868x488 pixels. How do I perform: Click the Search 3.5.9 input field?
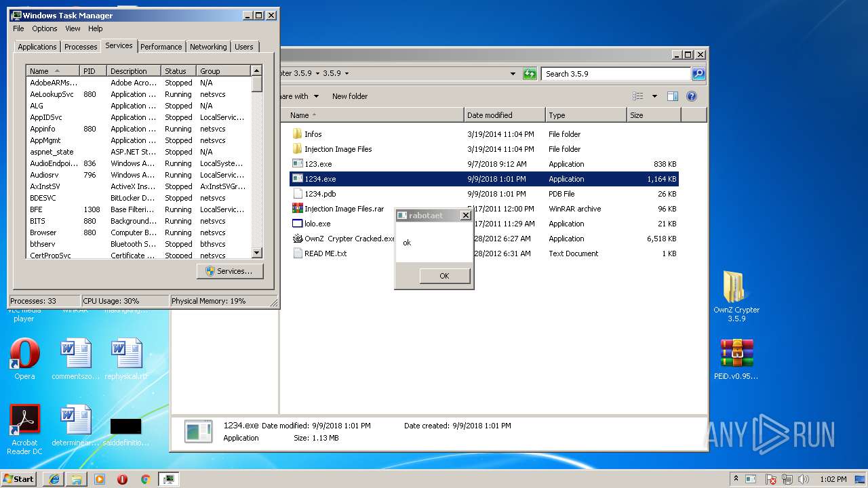616,74
